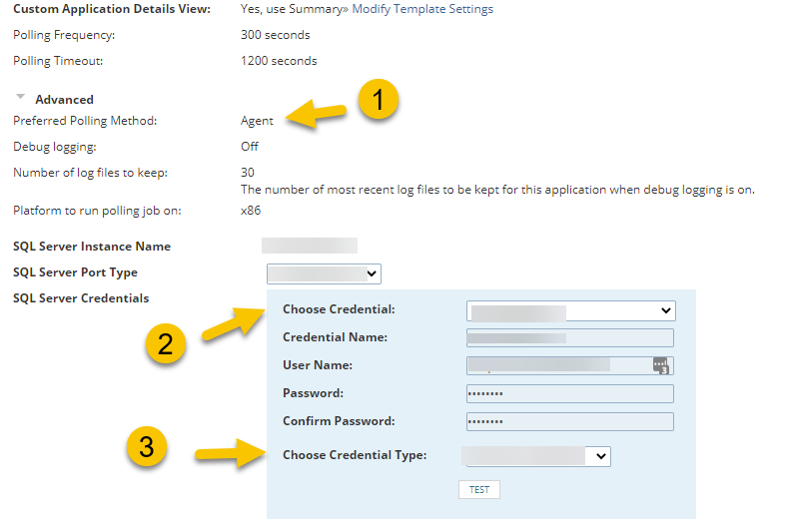The height and width of the screenshot is (532, 791).
Task: Click the password manager icon in User Name
Action: [x=661, y=365]
